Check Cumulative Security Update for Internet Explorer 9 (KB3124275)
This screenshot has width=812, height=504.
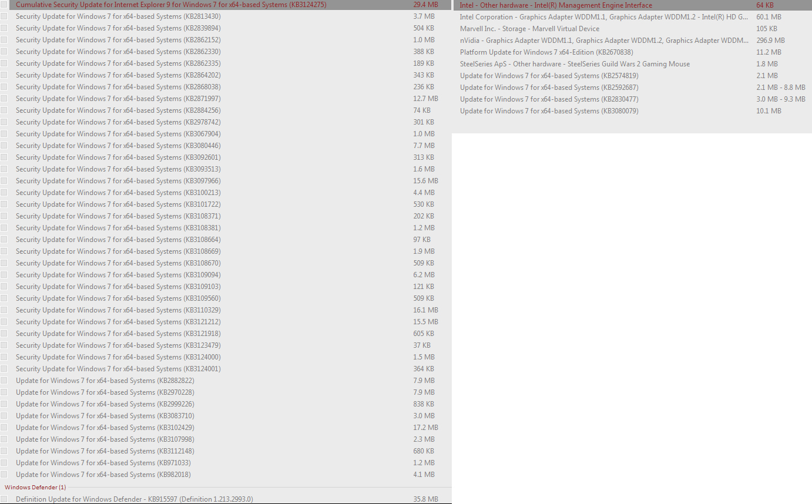point(4,5)
